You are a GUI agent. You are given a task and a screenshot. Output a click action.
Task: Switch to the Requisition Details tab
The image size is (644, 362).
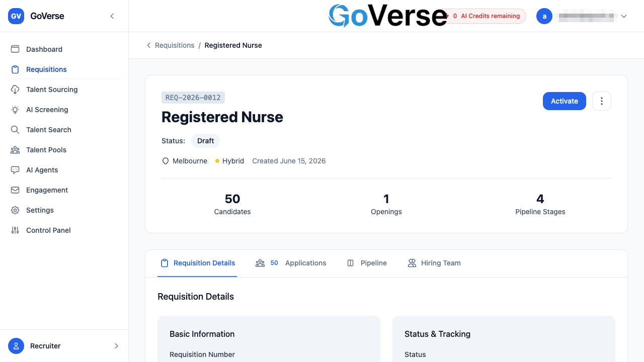point(197,263)
